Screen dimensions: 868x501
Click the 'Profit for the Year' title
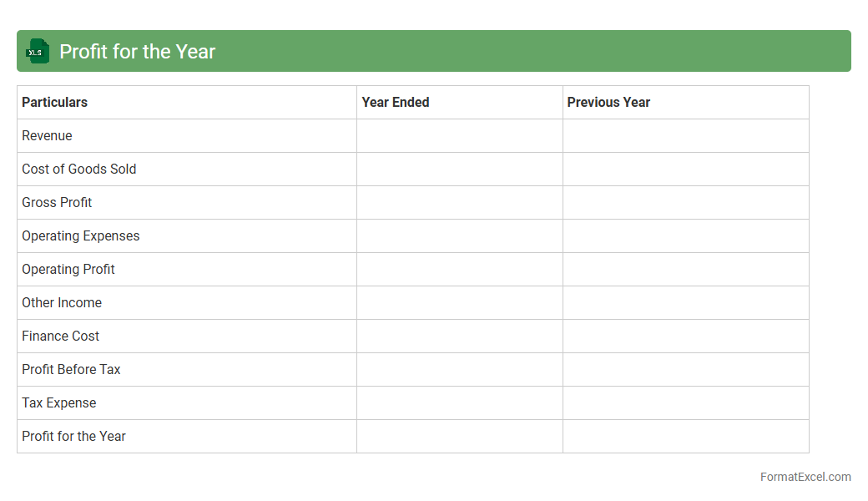click(137, 51)
